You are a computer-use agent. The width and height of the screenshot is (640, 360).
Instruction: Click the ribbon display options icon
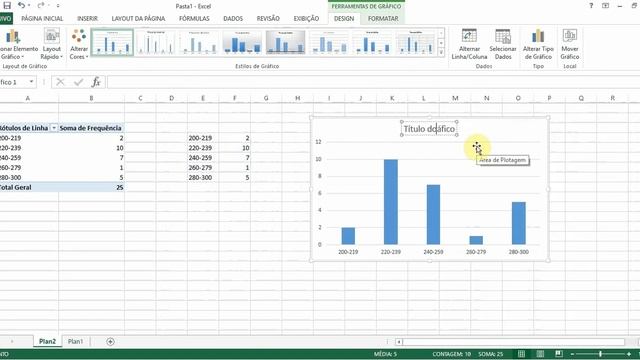[606, 6]
